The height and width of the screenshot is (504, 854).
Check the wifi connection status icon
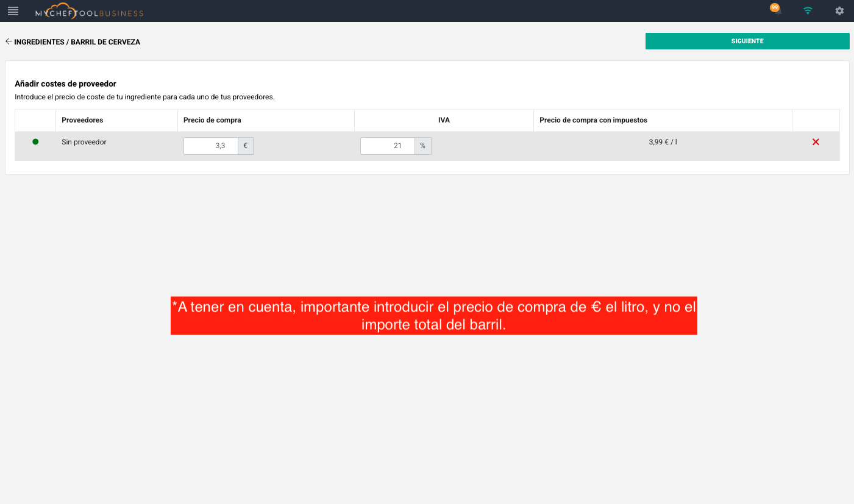tap(808, 11)
